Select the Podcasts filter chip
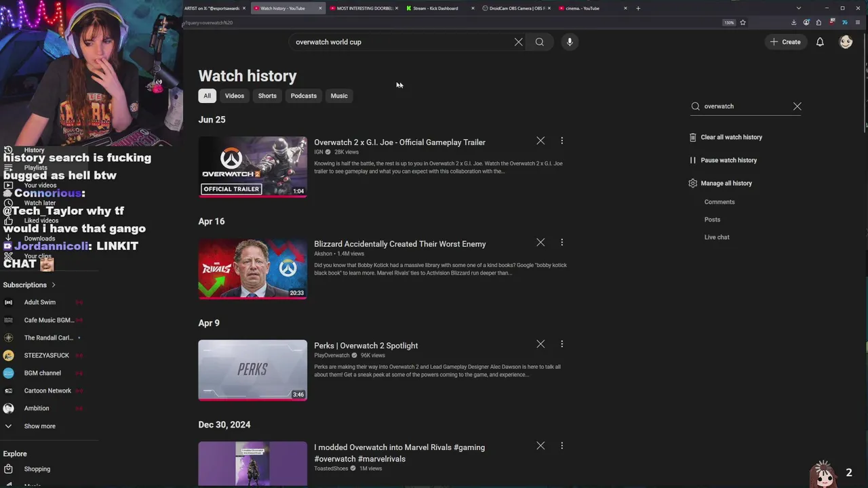The width and height of the screenshot is (868, 488). pos(304,96)
